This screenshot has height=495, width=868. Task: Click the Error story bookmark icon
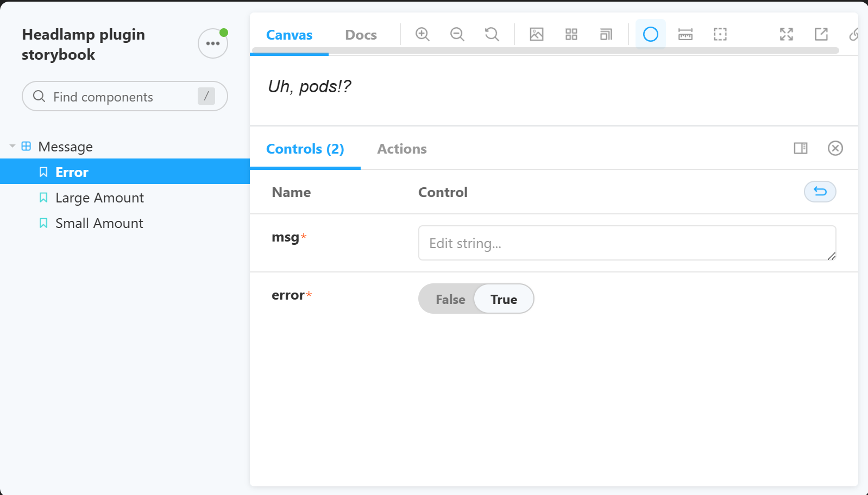43,172
